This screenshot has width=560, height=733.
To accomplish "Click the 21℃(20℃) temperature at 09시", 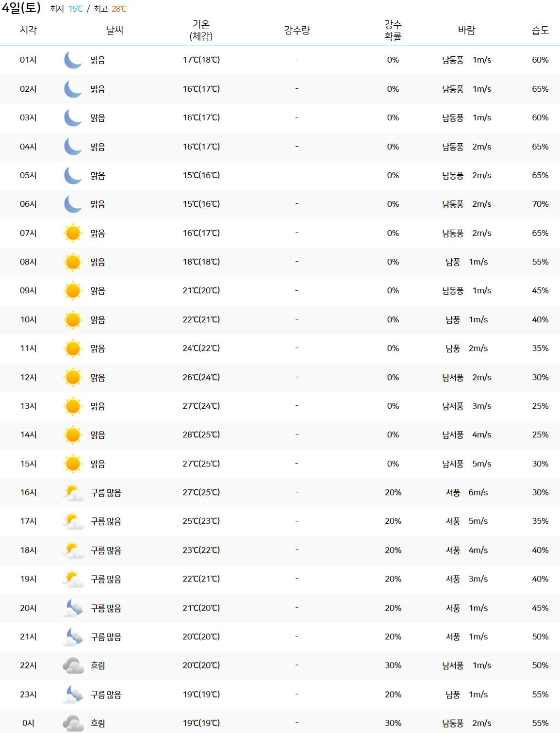I will coord(201,290).
